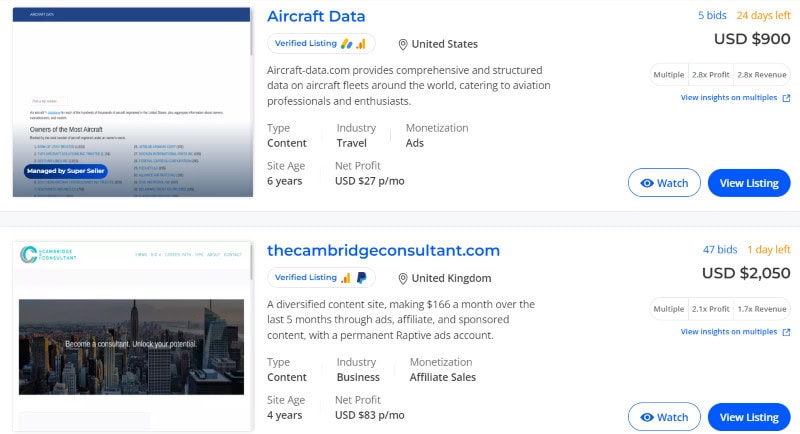This screenshot has width=800, height=434.
Task: Click the Google Analytics icon on Aircraft Data
Action: 360,44
